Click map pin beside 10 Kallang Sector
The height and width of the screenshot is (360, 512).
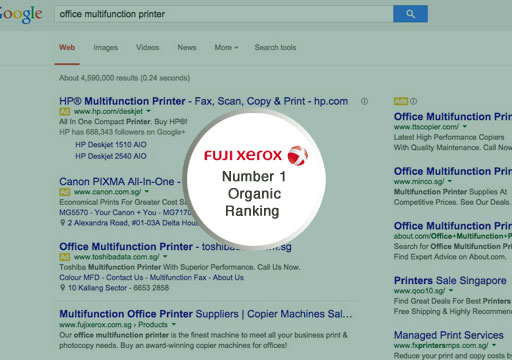pyautogui.click(x=62, y=288)
